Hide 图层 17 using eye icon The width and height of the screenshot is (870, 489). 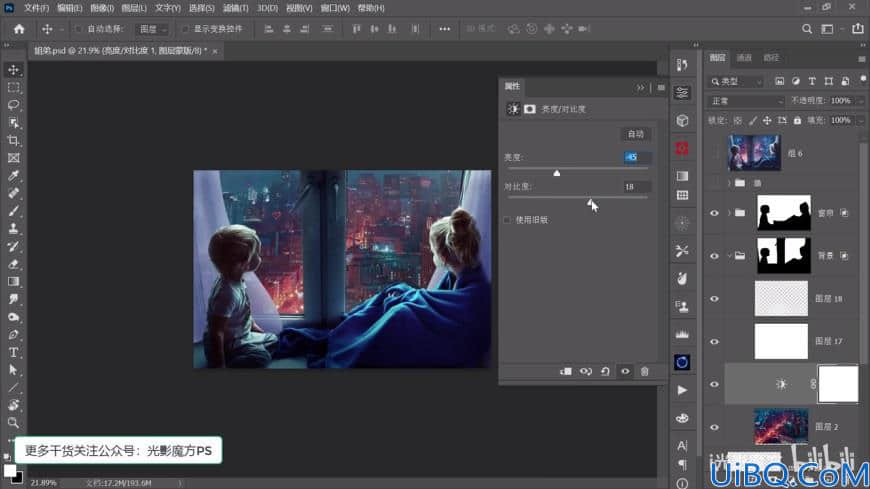(x=715, y=341)
